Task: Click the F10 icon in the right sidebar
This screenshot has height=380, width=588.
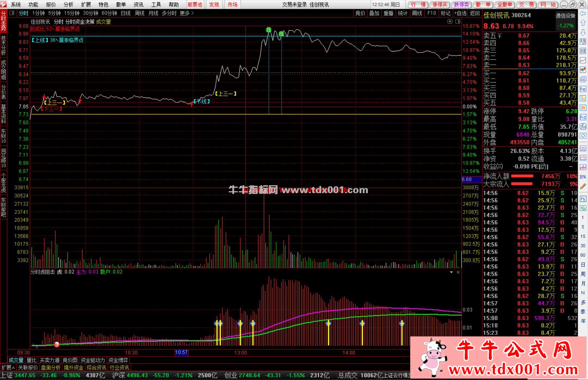Action: point(583,89)
